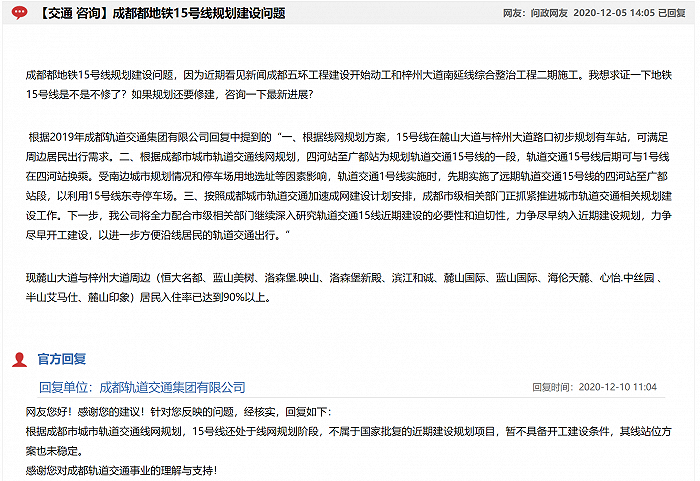Click the red speech bubble icon
Image resolution: width=700 pixels, height=481 pixels.
pos(19,13)
